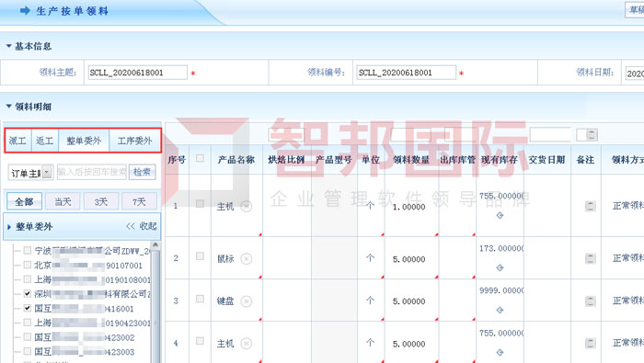
Task: Open remark note icon for 键盘 row
Action: coord(591,301)
